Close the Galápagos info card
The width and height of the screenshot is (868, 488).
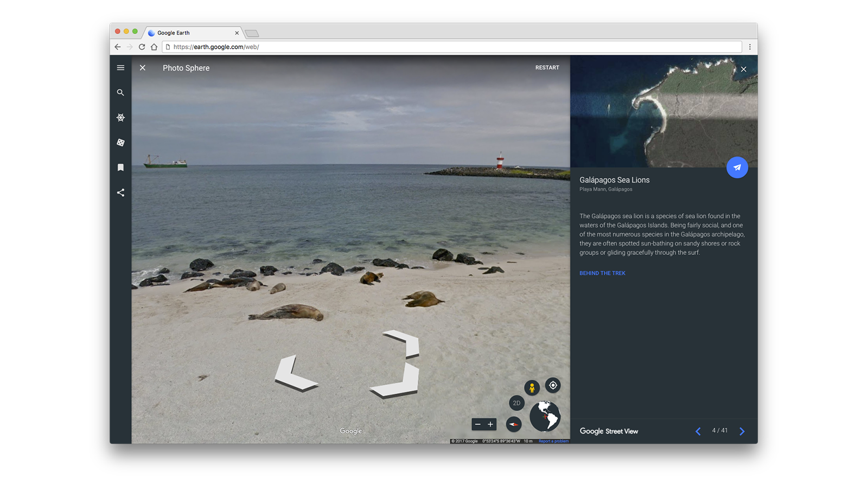tap(744, 69)
